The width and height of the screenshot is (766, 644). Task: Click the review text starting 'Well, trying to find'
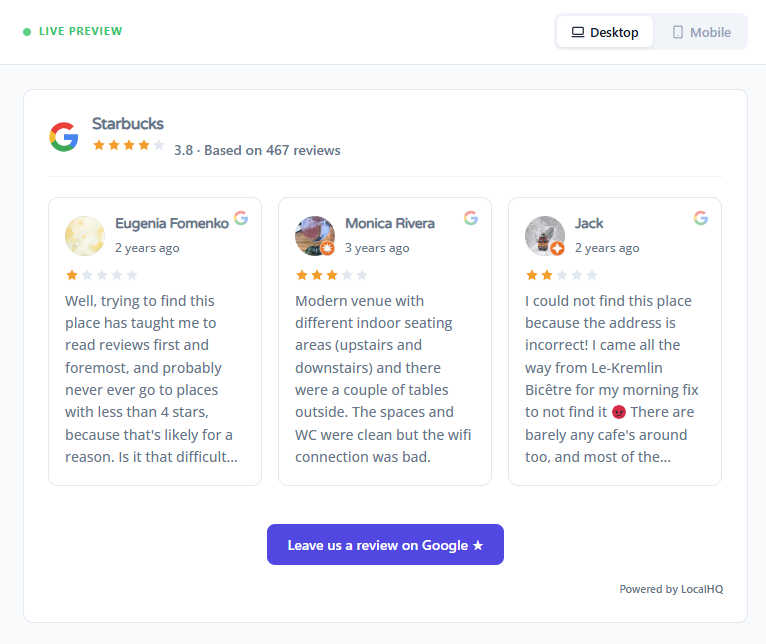click(x=151, y=379)
